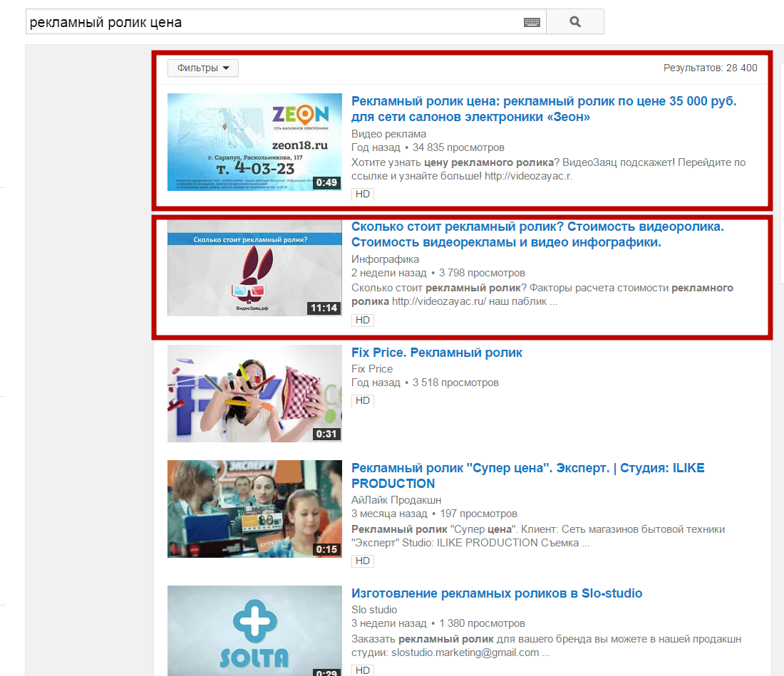784x676 pixels.
Task: Click the magnifier search button
Action: pos(575,21)
